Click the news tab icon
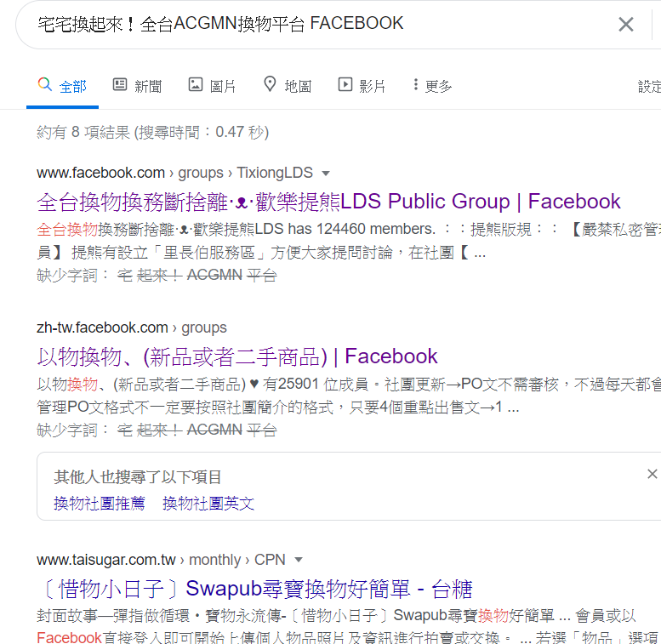 [x=120, y=85]
